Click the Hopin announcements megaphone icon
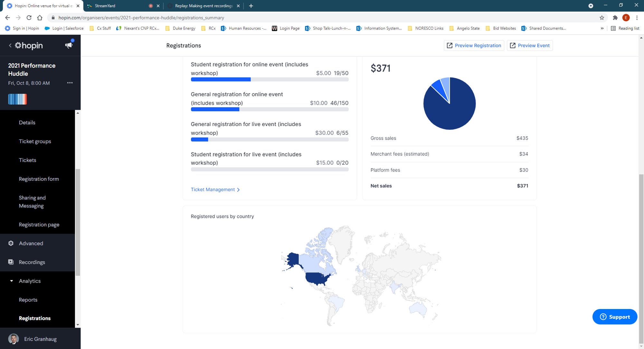644x349 pixels. (x=69, y=45)
